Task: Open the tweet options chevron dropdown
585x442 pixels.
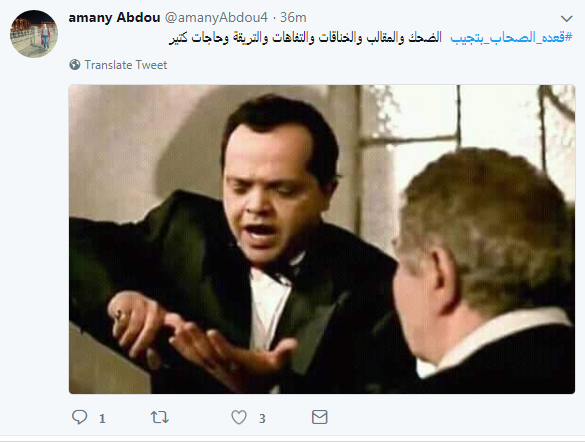Action: tap(566, 18)
